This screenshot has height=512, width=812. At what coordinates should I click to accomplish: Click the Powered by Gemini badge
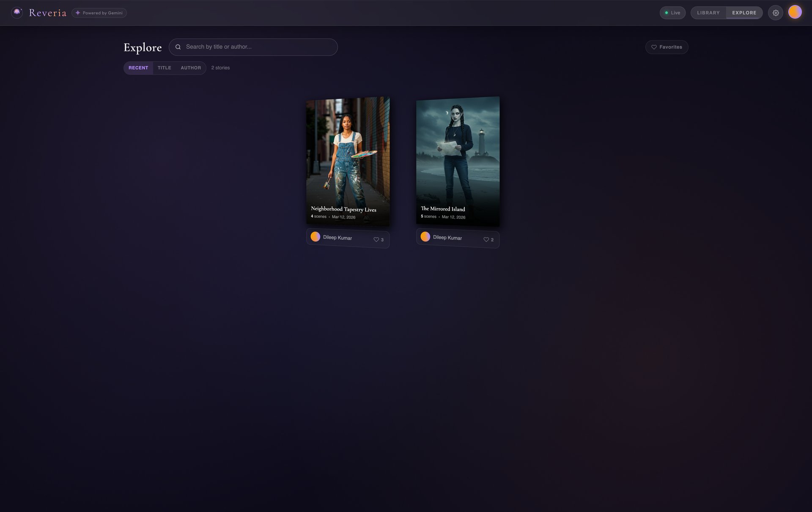tap(99, 13)
